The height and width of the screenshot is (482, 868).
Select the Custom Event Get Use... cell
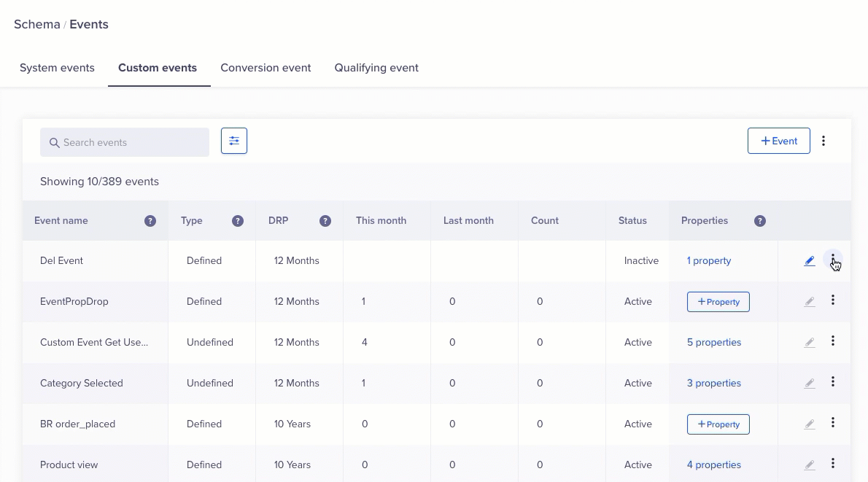[94, 342]
